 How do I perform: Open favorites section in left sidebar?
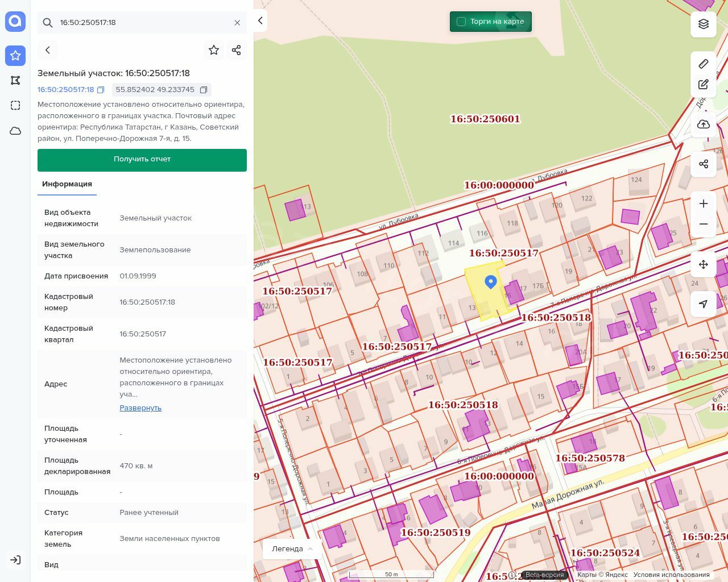pos(15,56)
